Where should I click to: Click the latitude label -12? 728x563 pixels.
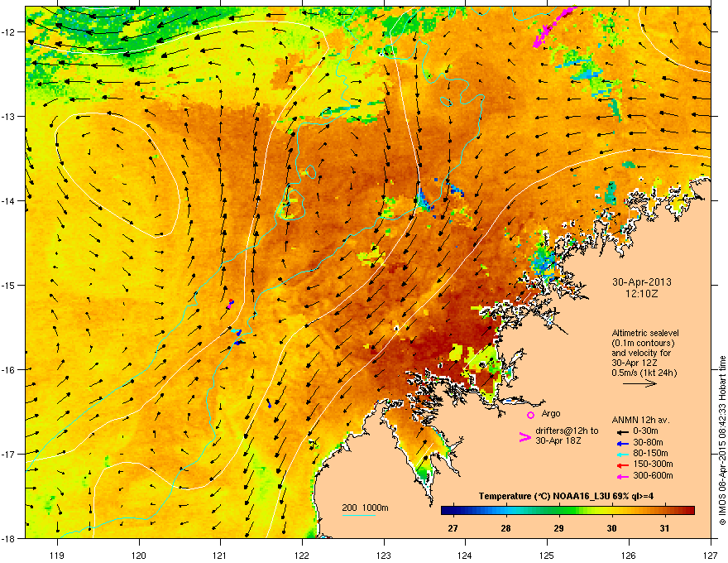click(8, 32)
